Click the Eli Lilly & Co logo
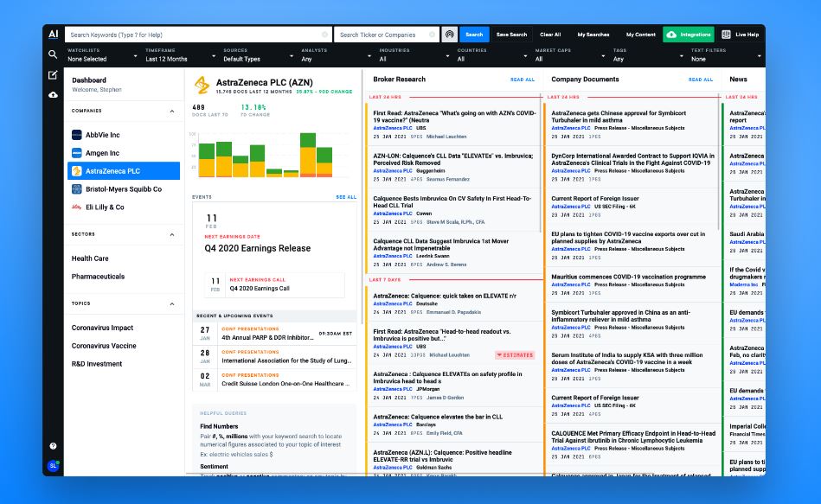The image size is (821, 504). (76, 207)
